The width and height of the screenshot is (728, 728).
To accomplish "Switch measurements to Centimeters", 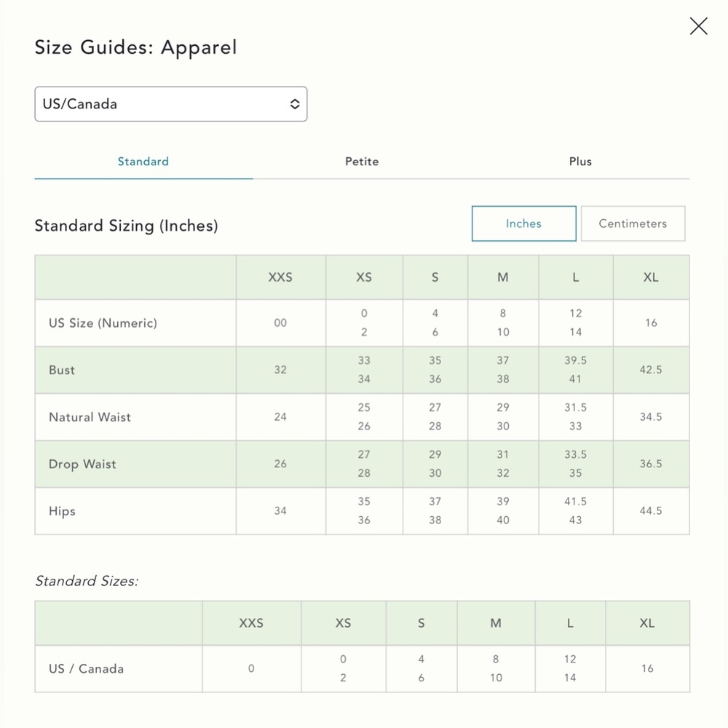I will [x=633, y=223].
